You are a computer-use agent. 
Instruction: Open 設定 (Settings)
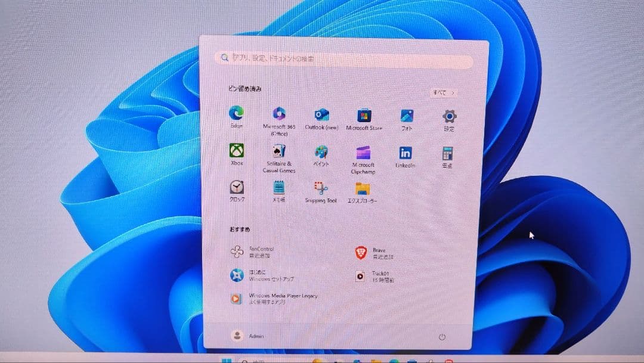point(448,116)
